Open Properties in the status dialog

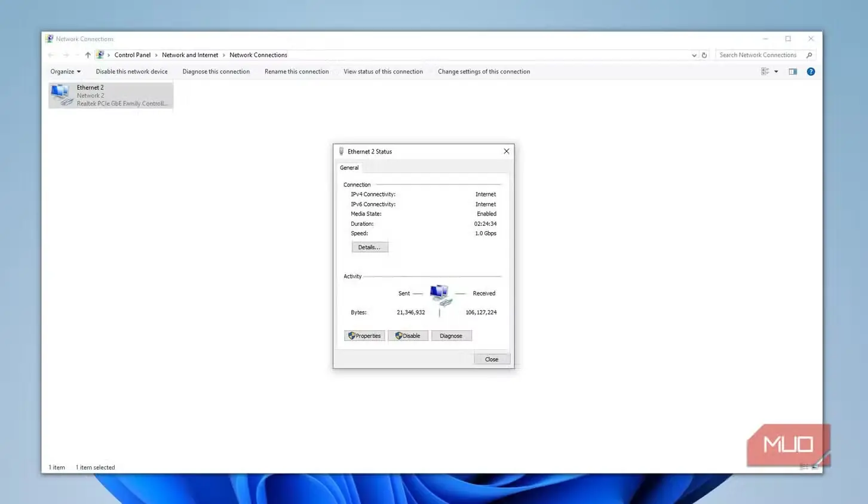pos(364,336)
